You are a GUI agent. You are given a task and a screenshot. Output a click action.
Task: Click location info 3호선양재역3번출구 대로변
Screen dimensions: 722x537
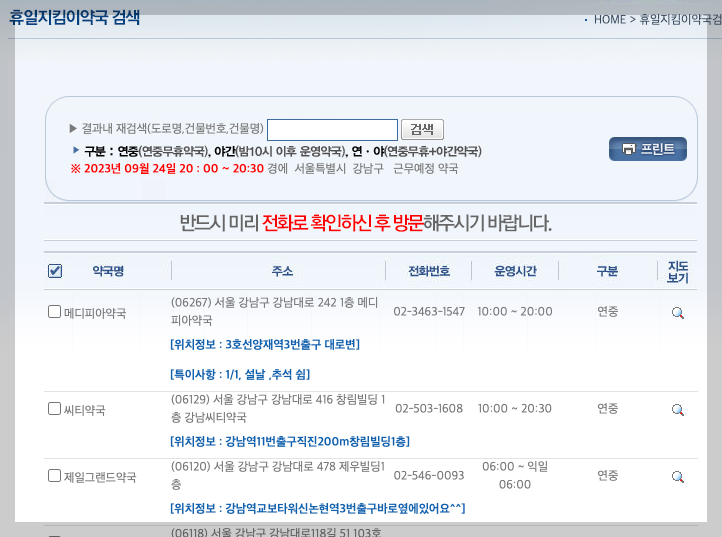pyautogui.click(x=265, y=344)
